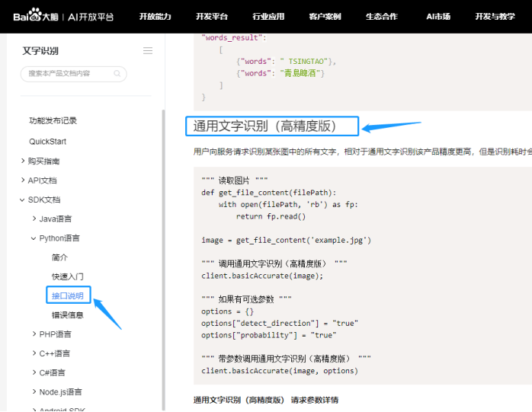The width and height of the screenshot is (532, 412).
Task: Open the 开放能力 top menu
Action: coord(155,17)
